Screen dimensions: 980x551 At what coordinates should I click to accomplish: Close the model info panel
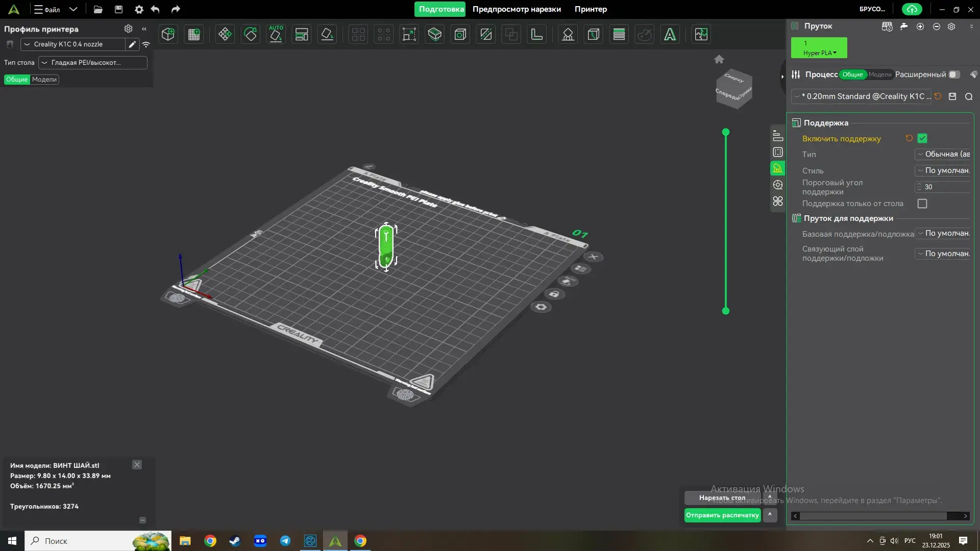point(137,465)
